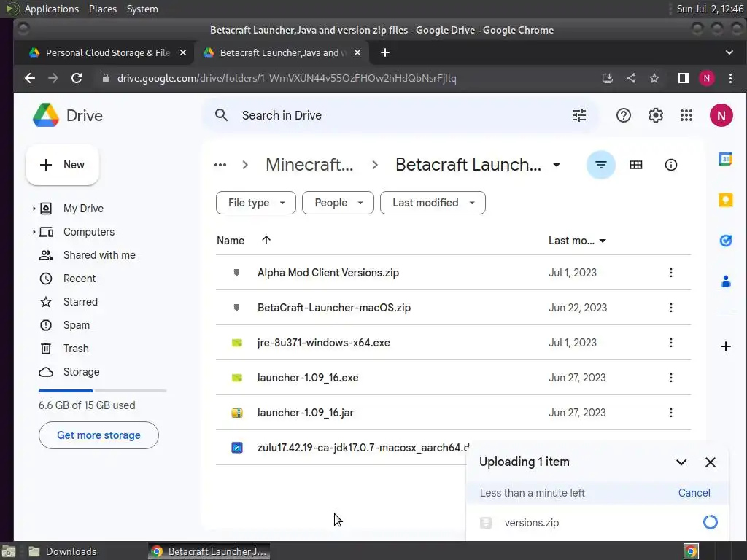Expand Computers tree arrow
The height and width of the screenshot is (560, 747).
(x=34, y=231)
